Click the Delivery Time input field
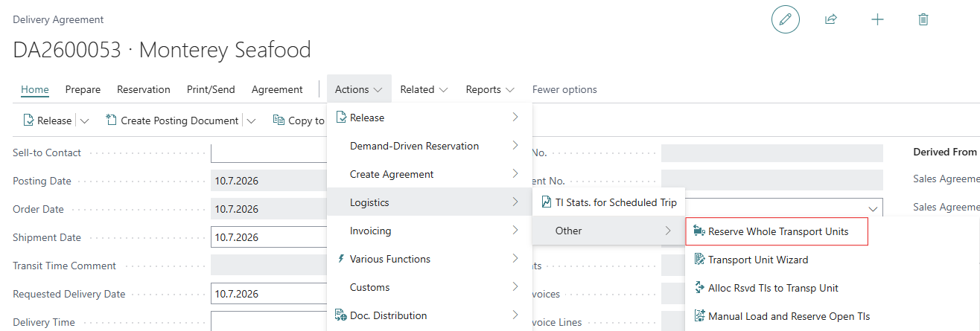 pyautogui.click(x=269, y=321)
